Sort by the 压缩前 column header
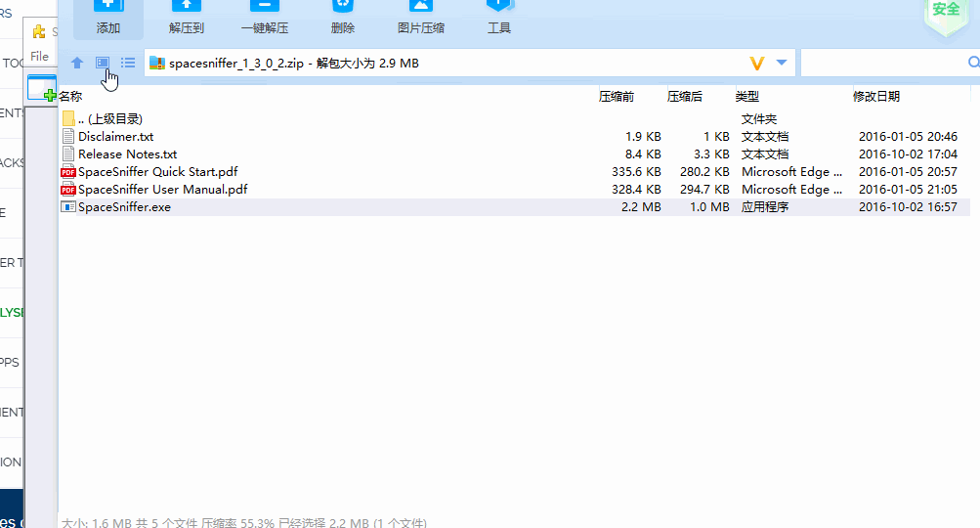This screenshot has width=980, height=528. click(x=617, y=97)
